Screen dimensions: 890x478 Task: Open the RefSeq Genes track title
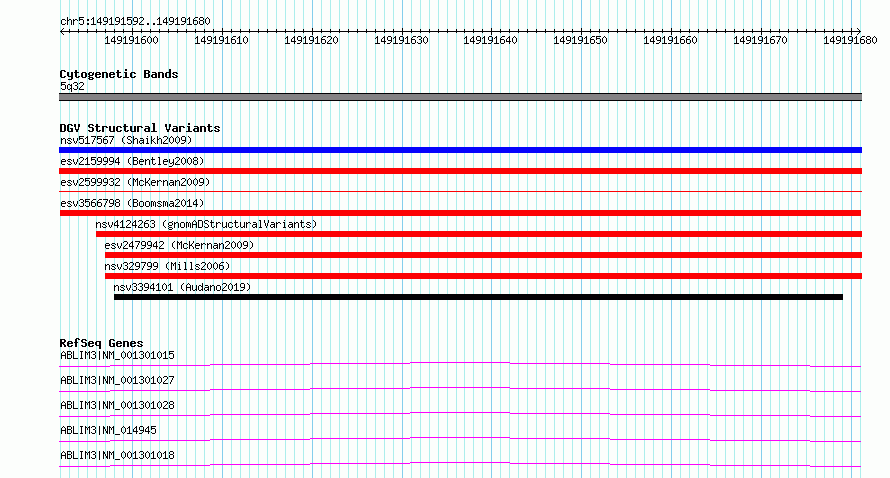102,343
